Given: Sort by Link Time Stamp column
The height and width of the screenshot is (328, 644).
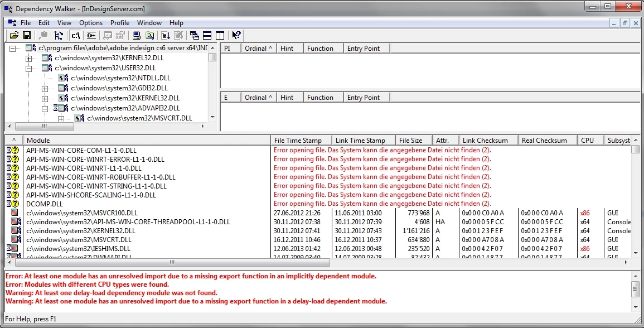Looking at the screenshot, I should tap(364, 140).
